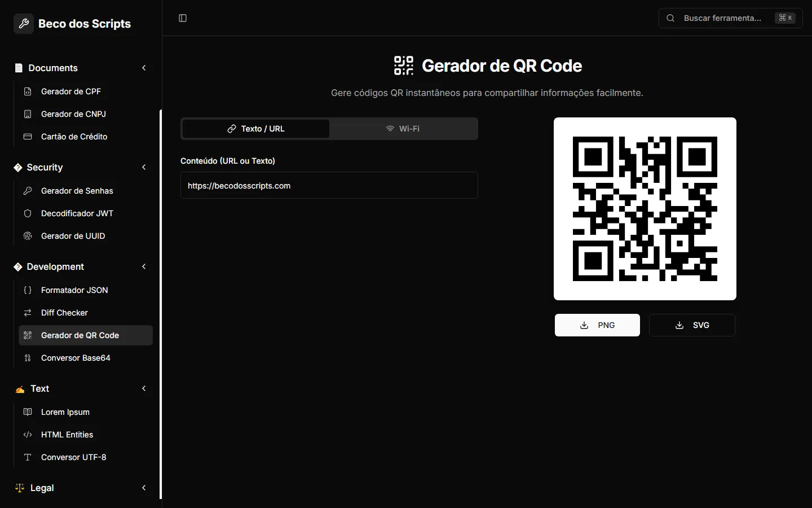Open Cartão de Crédito tool
This screenshot has height=508, width=812.
click(86, 137)
